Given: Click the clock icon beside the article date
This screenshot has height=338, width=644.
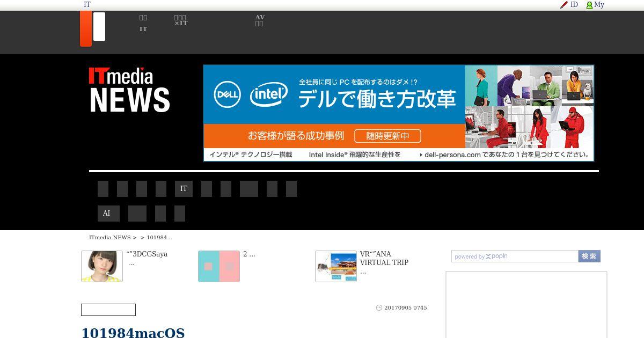Looking at the screenshot, I should (379, 308).
